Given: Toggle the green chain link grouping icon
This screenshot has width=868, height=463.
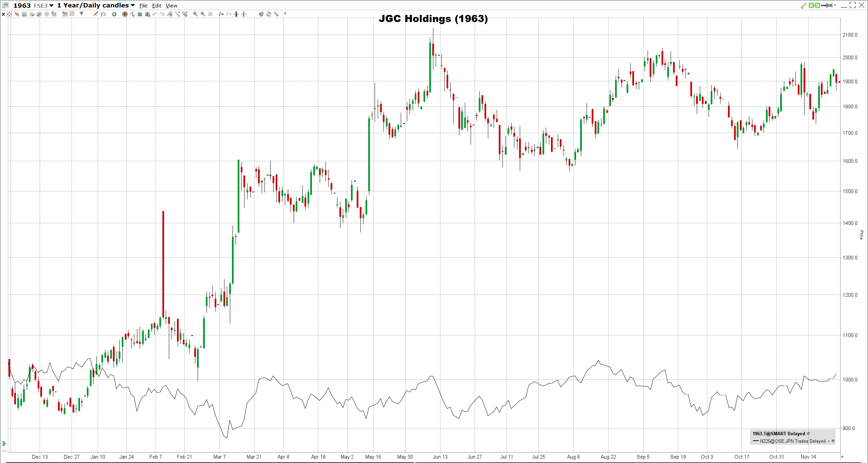Looking at the screenshot, I should [x=814, y=5].
